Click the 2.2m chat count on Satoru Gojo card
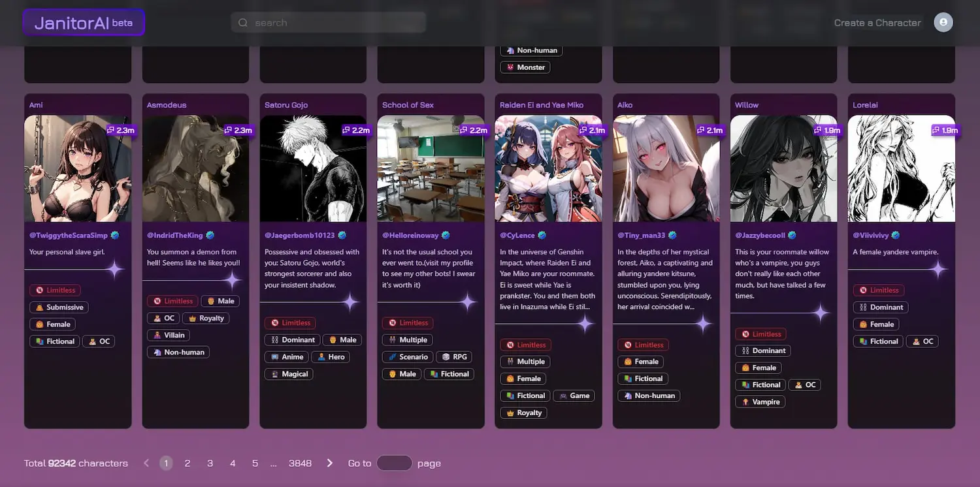 click(x=356, y=131)
